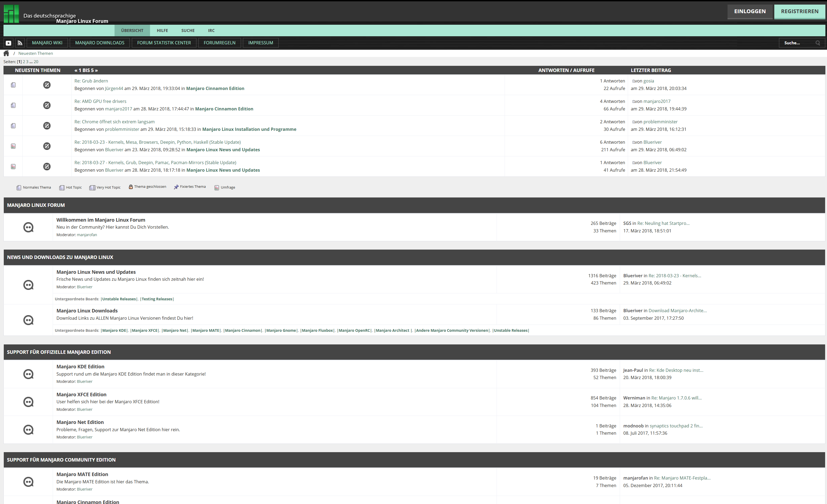Image resolution: width=827 pixels, height=504 pixels.
Task: Click the home icon in the breadcrumb
Action: (x=6, y=53)
